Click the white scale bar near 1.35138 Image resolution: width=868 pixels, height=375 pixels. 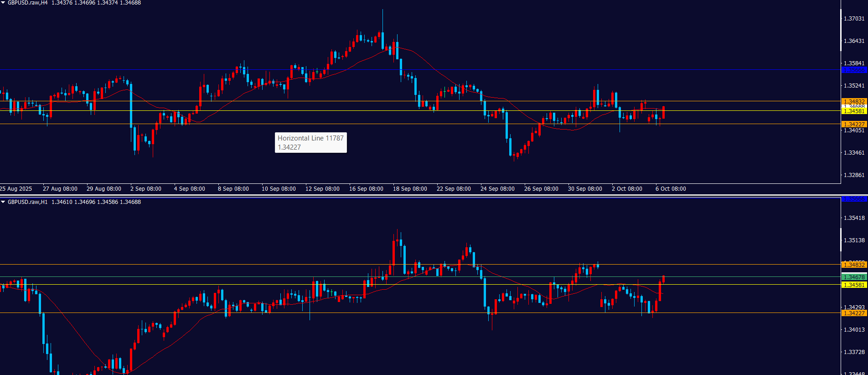coord(841,240)
